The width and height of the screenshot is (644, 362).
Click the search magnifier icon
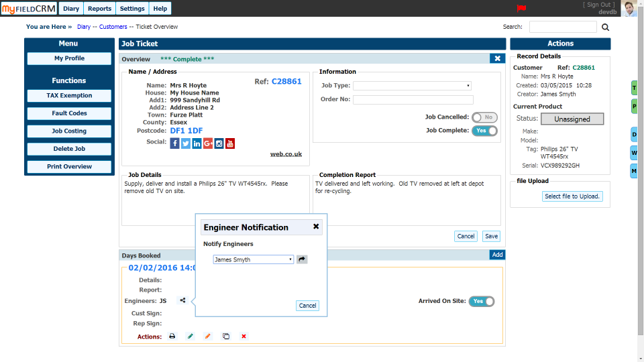605,27
